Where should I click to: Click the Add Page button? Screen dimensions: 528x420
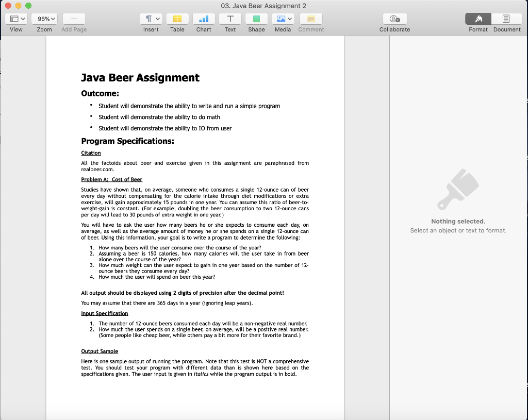click(x=74, y=19)
